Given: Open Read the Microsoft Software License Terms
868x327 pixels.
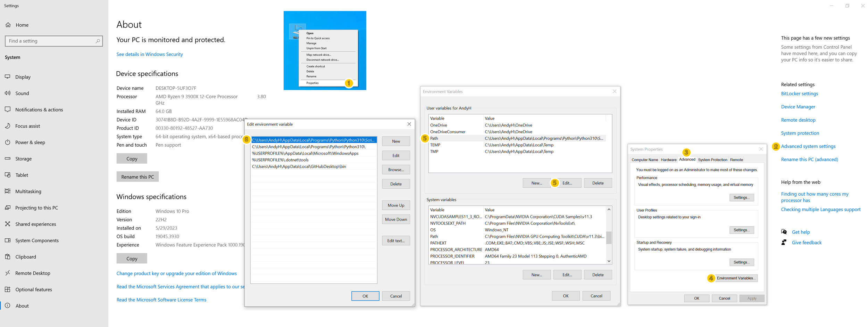Looking at the screenshot, I should 161,300.
